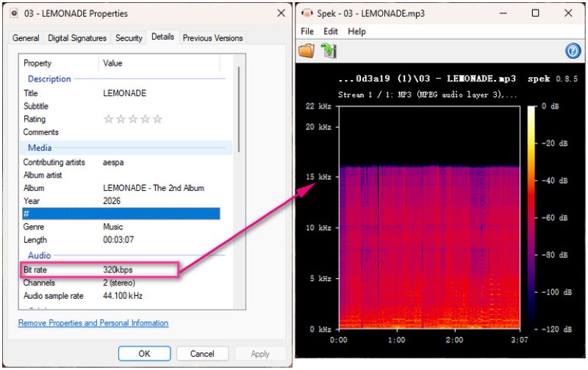The image size is (588, 370).
Task: Click the Details list vertical scrollbar
Action: (x=238, y=109)
